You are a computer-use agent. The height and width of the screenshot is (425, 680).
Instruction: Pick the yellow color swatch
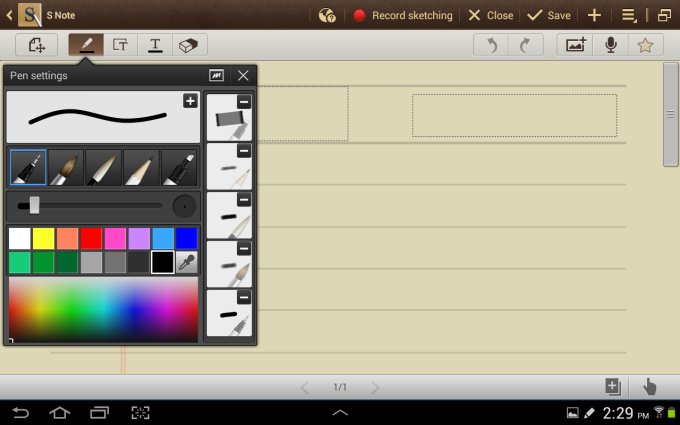point(43,239)
